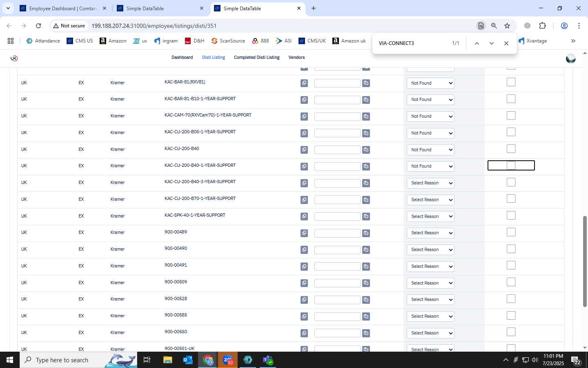Tick checkbox for 900-00491 row

point(511,265)
